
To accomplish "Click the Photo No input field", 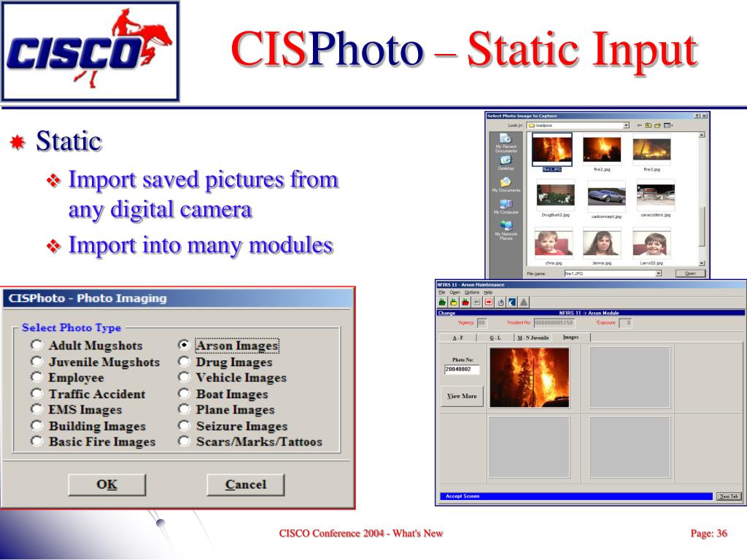I will (x=462, y=370).
